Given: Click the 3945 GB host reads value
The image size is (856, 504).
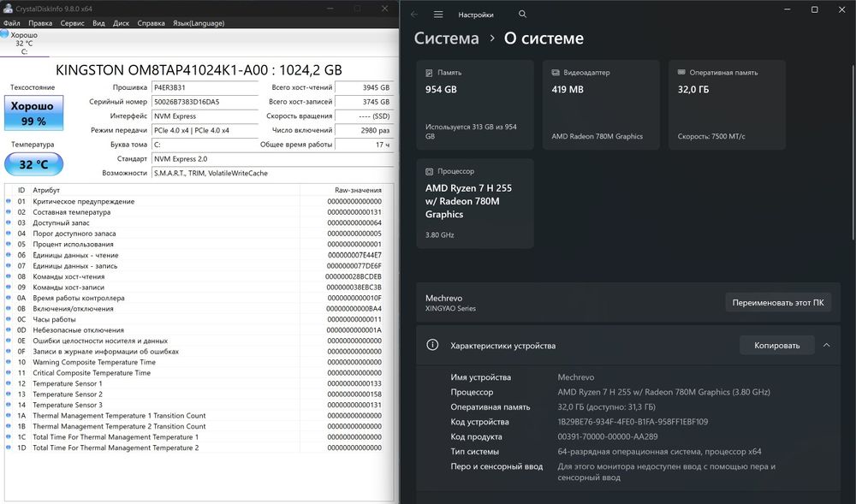Looking at the screenshot, I should [x=364, y=87].
